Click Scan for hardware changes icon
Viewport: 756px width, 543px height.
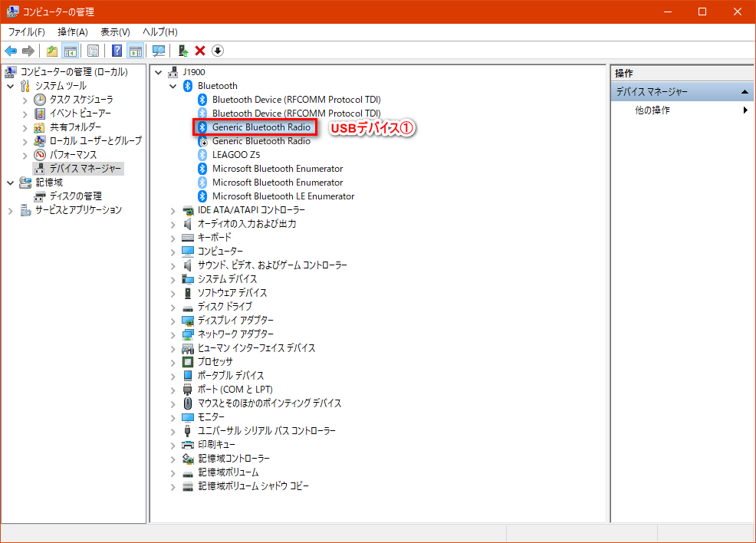click(x=159, y=51)
